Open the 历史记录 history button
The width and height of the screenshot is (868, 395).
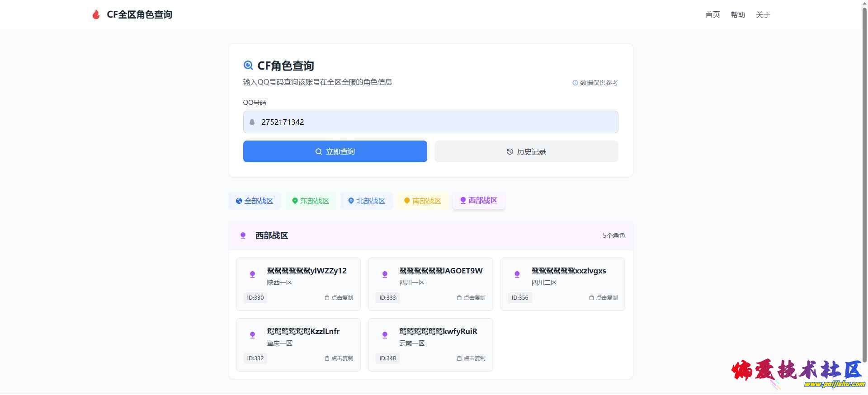526,151
